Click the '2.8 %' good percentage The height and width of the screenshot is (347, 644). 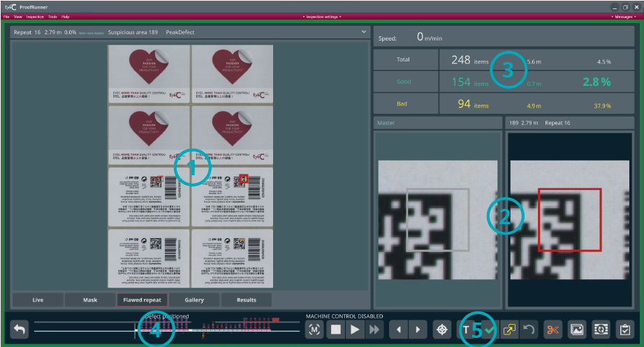(x=597, y=82)
